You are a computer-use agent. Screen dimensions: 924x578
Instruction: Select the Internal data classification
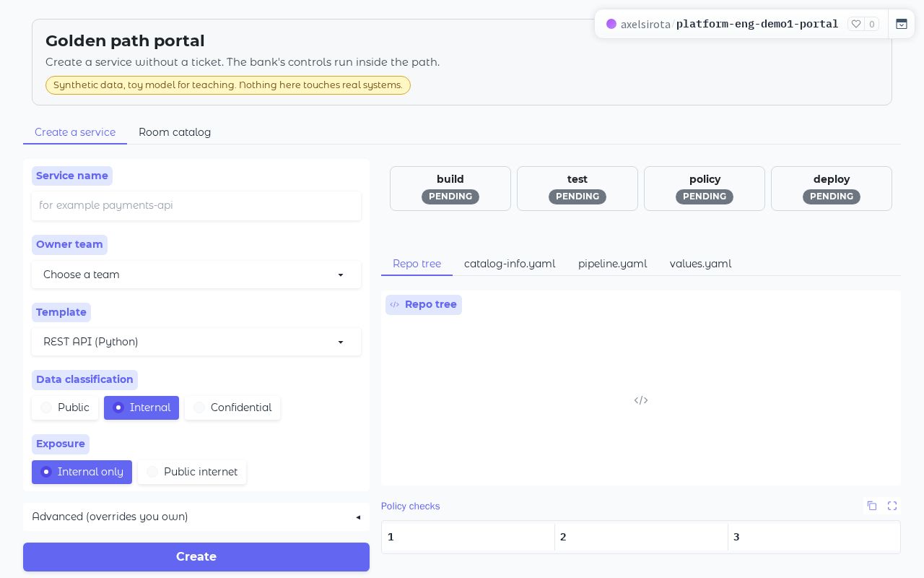(x=141, y=407)
